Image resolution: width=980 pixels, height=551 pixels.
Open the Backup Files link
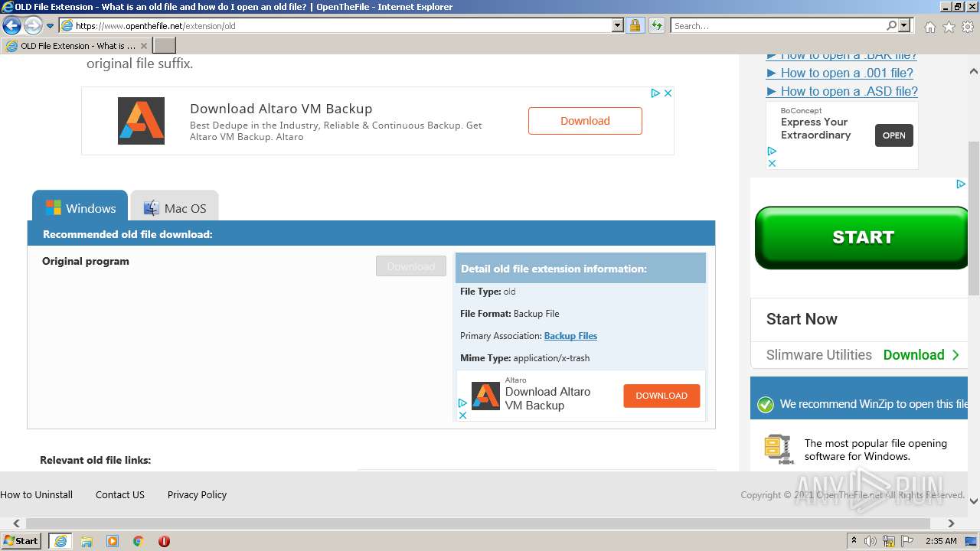[570, 336]
